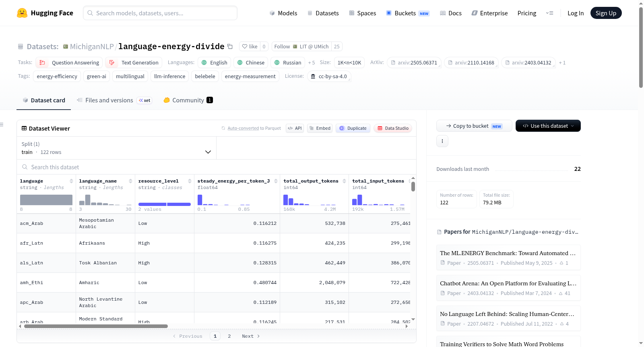Sort the total_output_tokens column

(344, 181)
